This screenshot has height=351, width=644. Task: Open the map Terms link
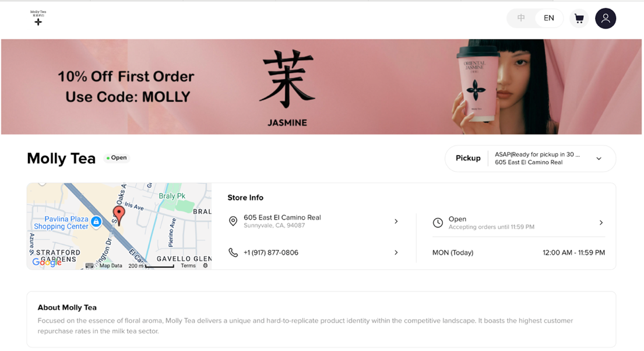pyautogui.click(x=188, y=265)
